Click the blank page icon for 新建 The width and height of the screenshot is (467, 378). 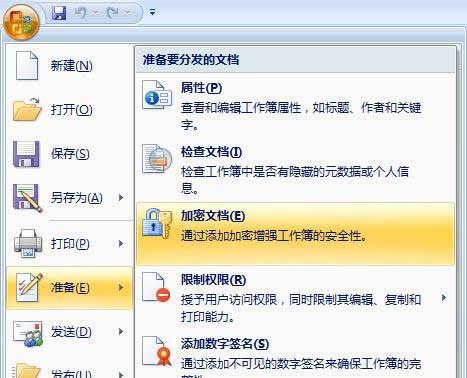[27, 66]
